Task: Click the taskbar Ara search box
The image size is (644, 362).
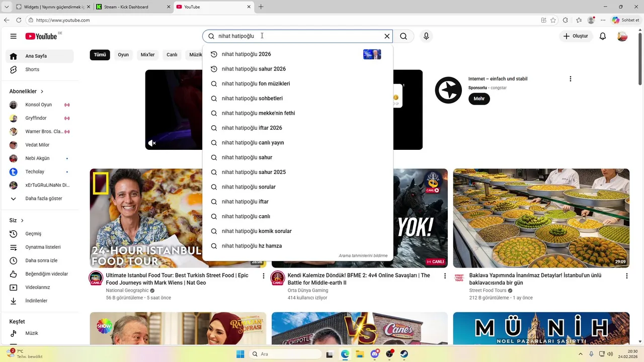Action: tap(285, 354)
